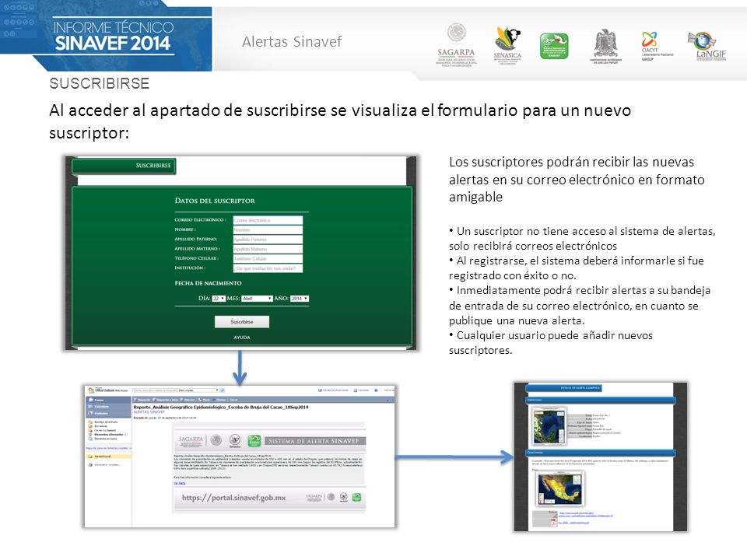The width and height of the screenshot is (747, 560).
Task: Click the https://portal.sinavef.gob.mx address in email
Action: [233, 498]
